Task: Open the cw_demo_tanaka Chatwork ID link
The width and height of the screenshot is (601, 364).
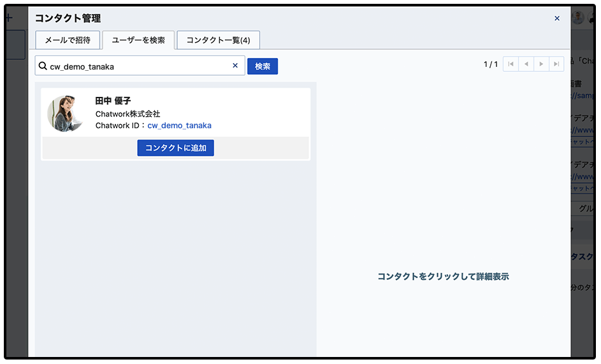Action: (x=179, y=126)
